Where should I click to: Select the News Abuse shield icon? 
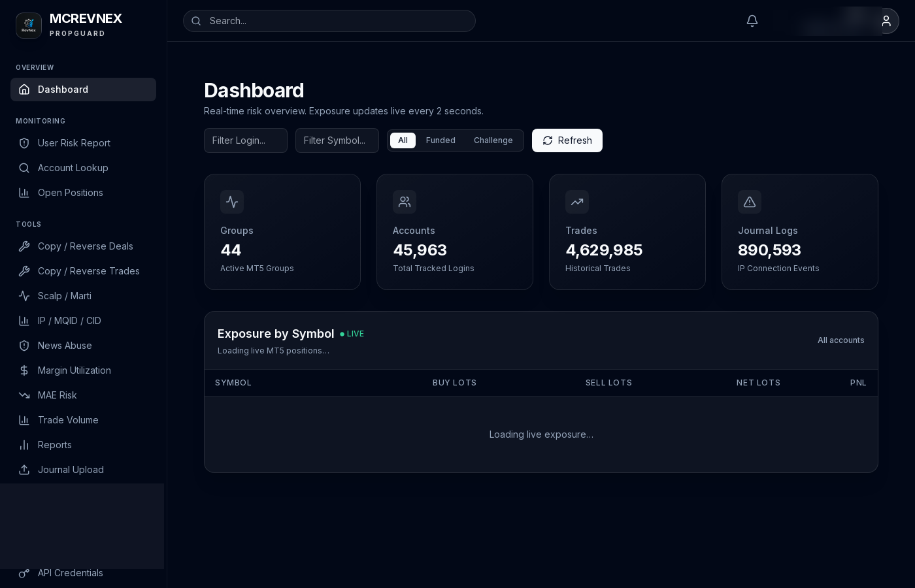point(24,346)
